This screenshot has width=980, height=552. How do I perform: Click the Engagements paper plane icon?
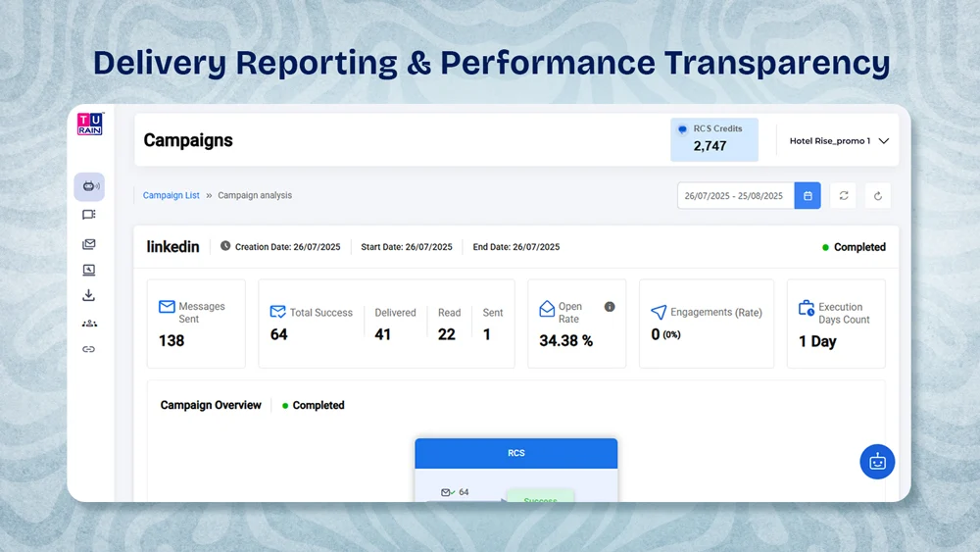pyautogui.click(x=659, y=312)
